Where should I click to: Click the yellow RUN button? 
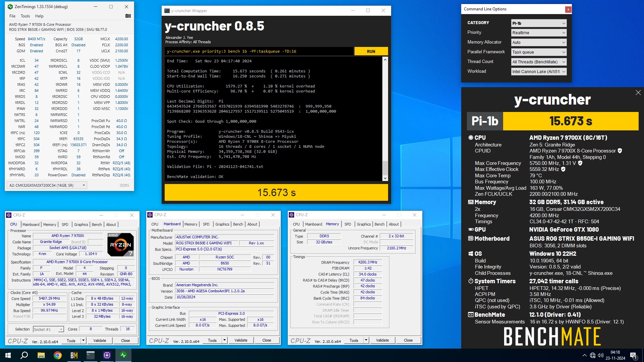(371, 51)
